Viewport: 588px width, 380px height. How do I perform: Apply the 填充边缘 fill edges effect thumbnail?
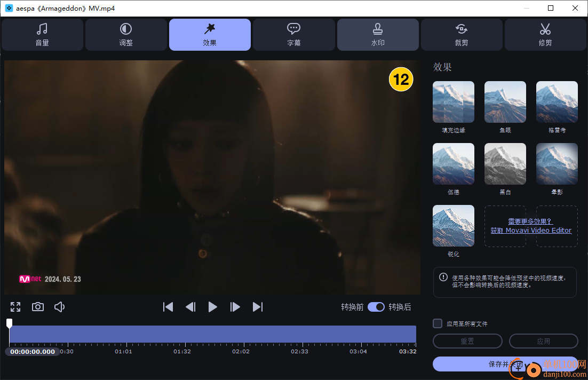click(454, 102)
